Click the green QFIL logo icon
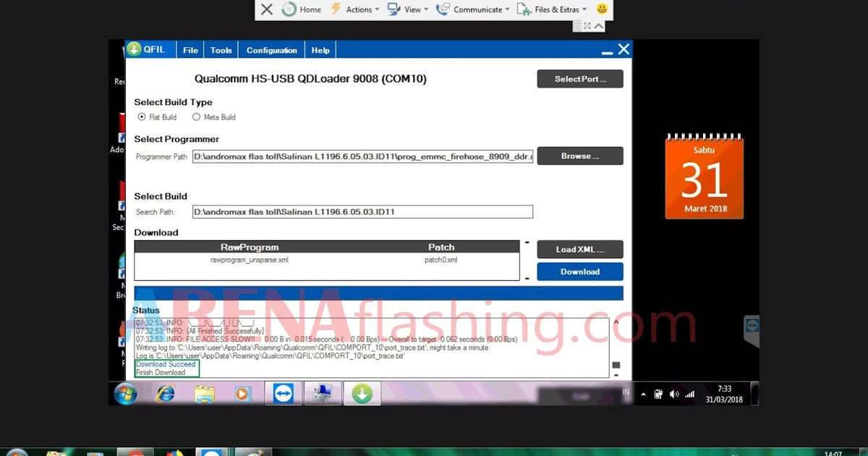Screen dimensions: 868x456 134,49
